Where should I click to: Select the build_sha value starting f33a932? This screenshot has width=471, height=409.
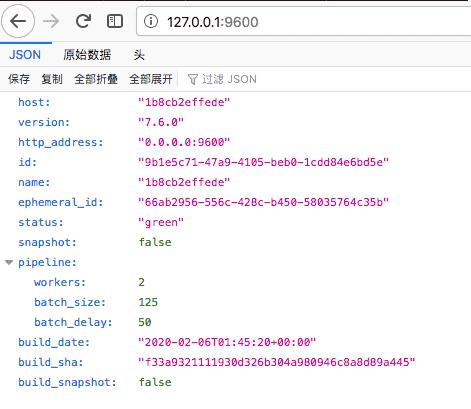pos(277,362)
